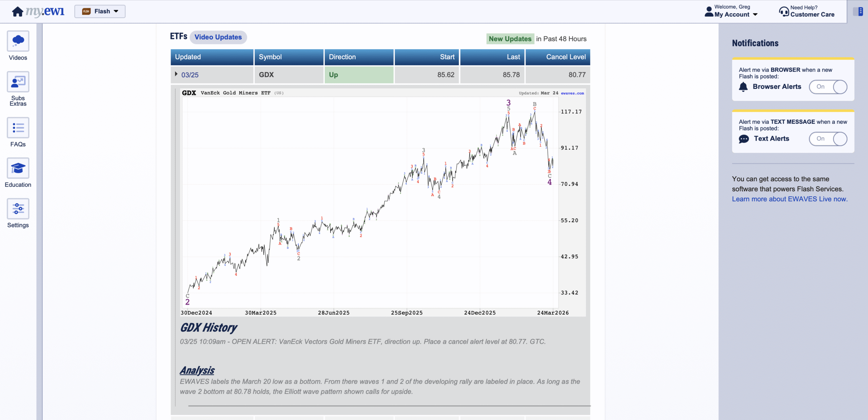Click the Notifications panel heading
The width and height of the screenshot is (868, 420).
755,43
